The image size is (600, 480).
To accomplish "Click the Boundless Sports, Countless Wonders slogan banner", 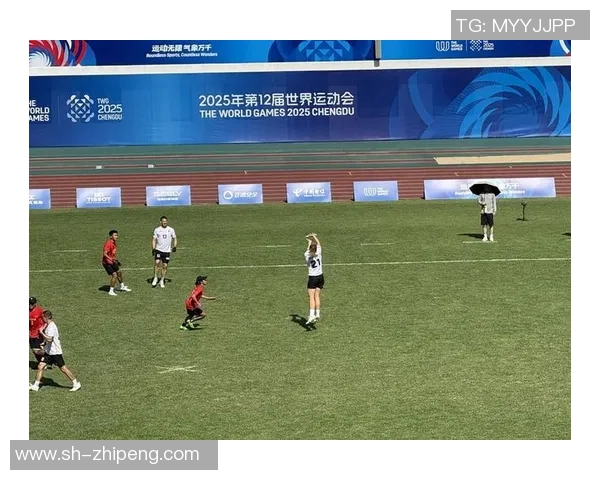I will tap(182, 51).
